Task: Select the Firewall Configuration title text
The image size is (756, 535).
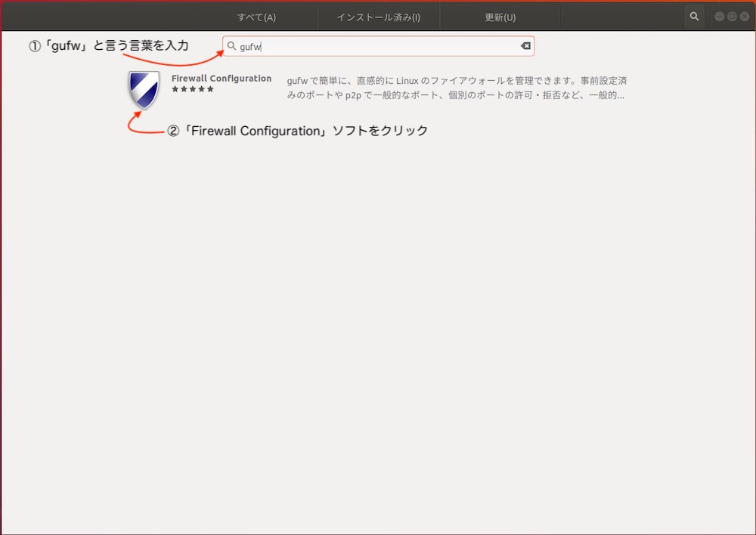Action: pyautogui.click(x=222, y=78)
